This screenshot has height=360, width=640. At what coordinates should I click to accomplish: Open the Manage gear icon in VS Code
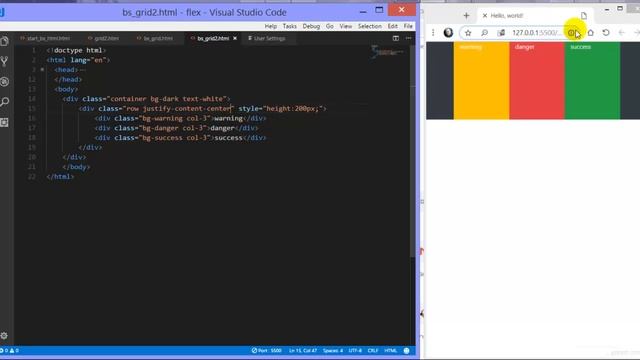(x=4, y=336)
